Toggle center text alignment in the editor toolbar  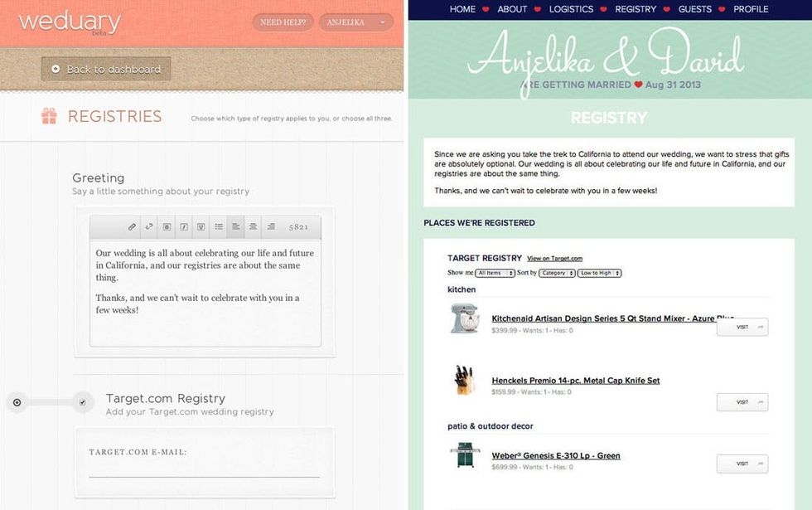click(x=252, y=226)
